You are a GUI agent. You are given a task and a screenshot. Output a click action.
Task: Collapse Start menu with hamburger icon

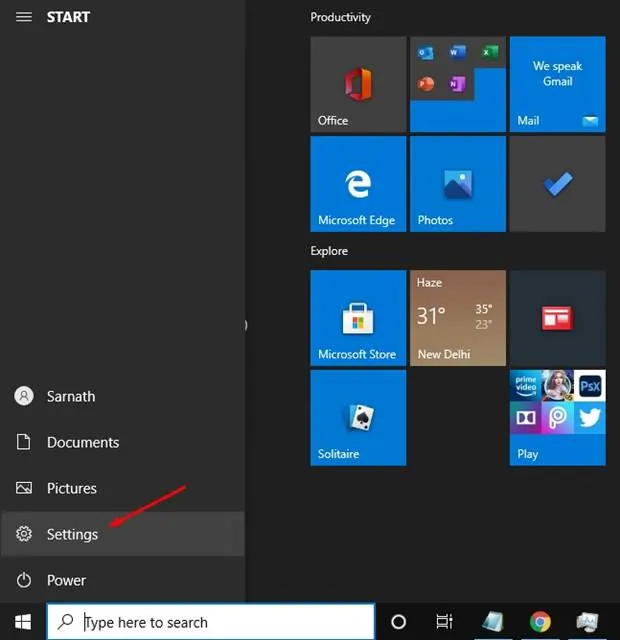24,17
